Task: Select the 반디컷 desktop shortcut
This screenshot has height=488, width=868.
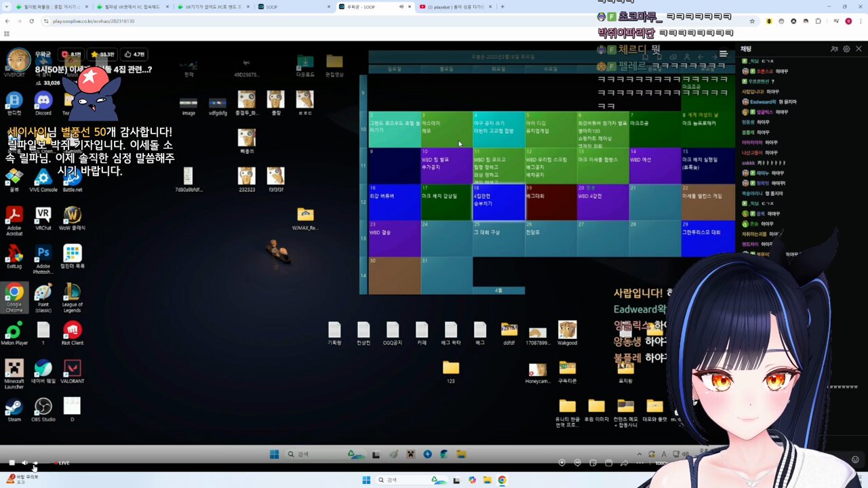Action: coord(14,104)
